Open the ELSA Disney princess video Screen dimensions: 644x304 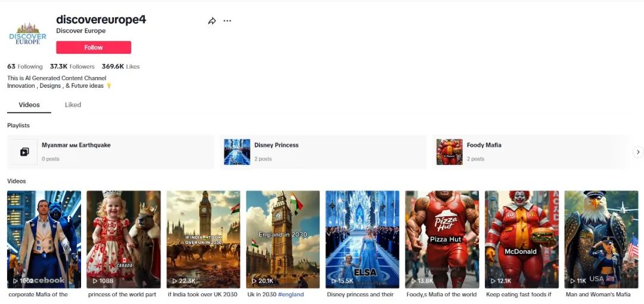362,239
